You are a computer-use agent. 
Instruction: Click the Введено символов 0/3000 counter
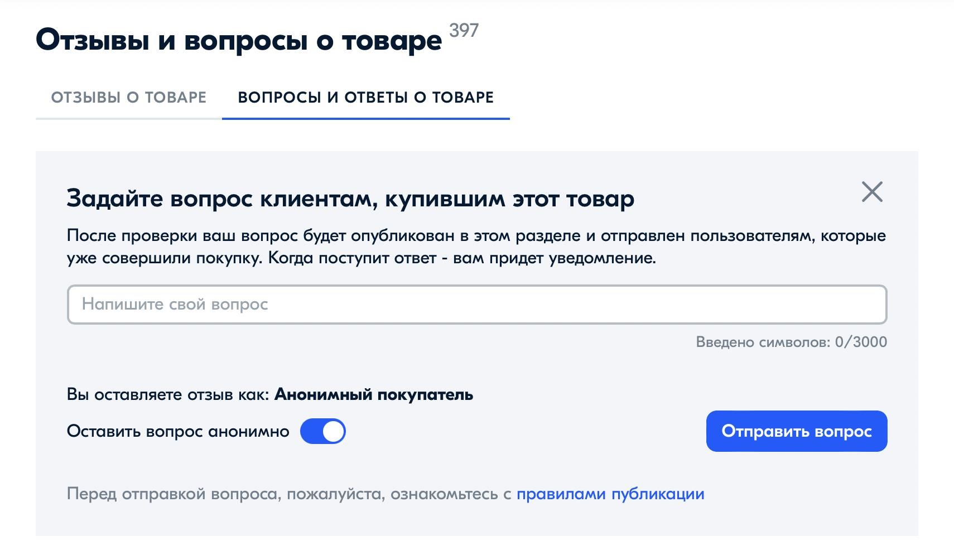pos(791,342)
